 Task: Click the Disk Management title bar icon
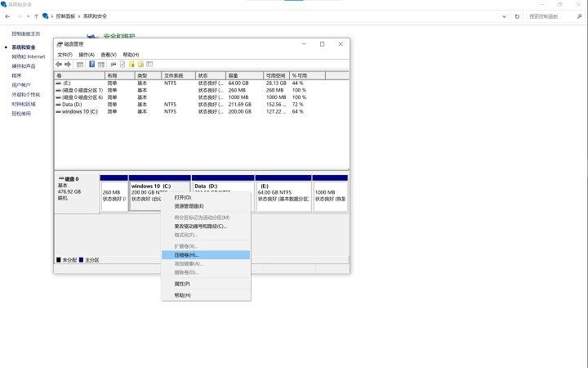point(59,44)
